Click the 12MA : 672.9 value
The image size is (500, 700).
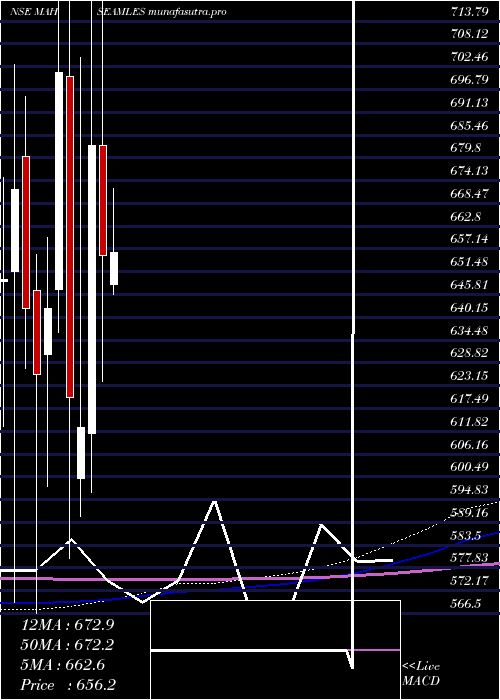pyautogui.click(x=67, y=625)
